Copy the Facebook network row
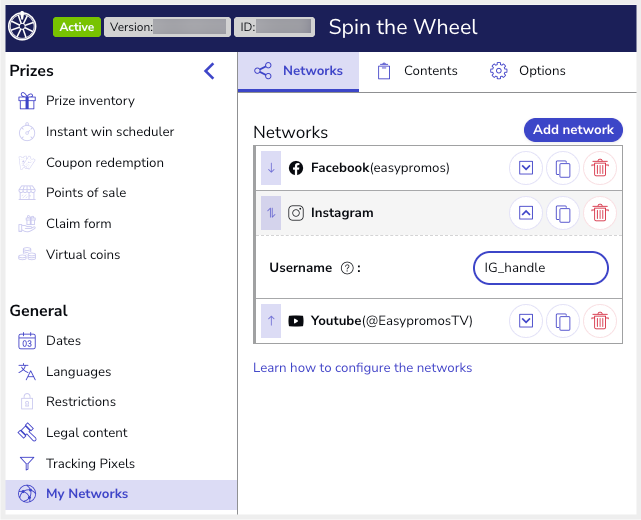This screenshot has height=520, width=641. pyautogui.click(x=563, y=168)
